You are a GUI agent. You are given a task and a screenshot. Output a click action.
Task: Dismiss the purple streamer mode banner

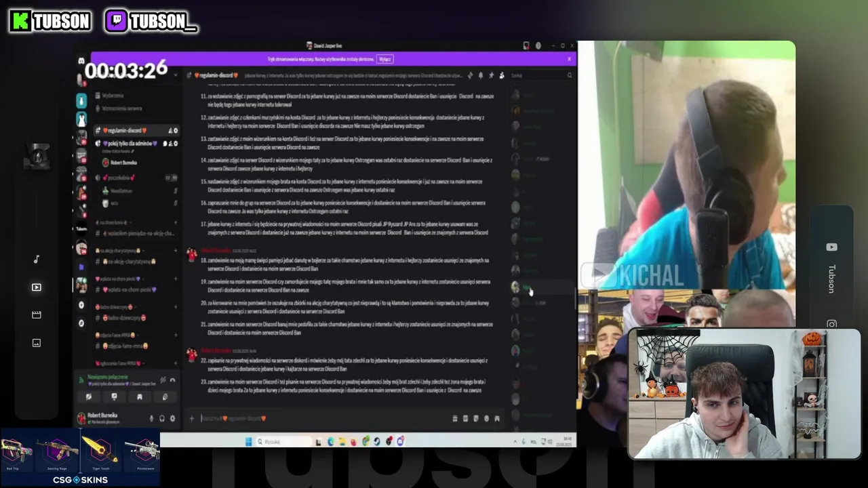click(569, 59)
